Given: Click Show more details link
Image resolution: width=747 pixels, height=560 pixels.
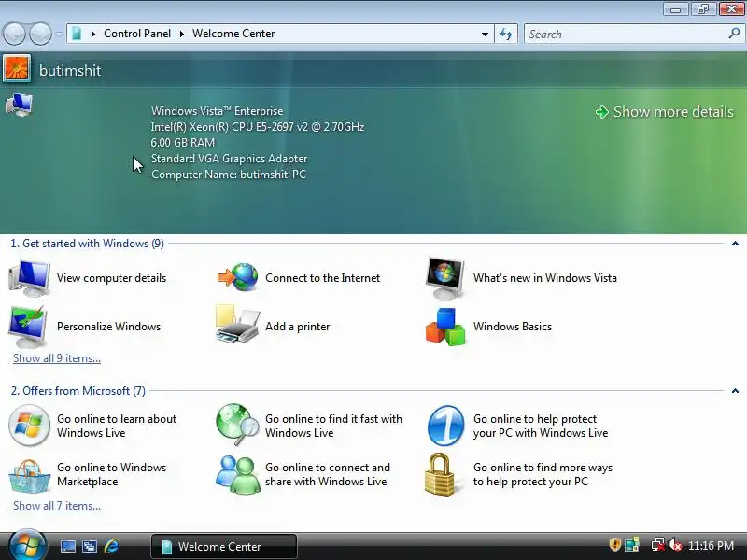Looking at the screenshot, I should click(665, 111).
